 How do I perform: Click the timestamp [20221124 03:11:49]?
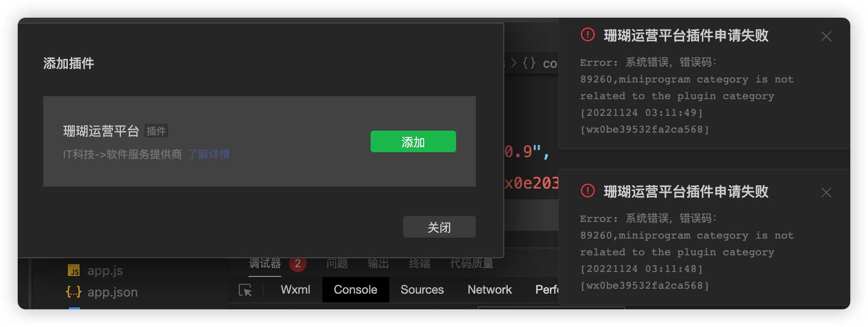pyautogui.click(x=642, y=112)
